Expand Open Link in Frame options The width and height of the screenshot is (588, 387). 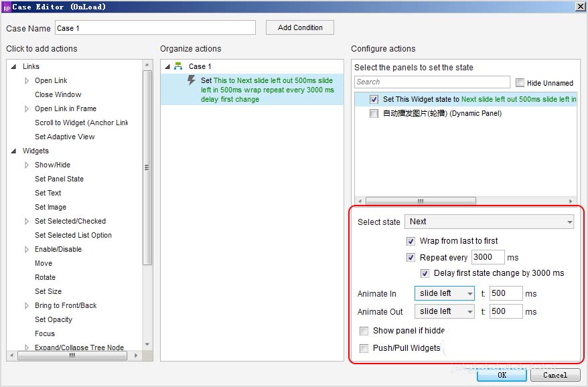point(27,108)
